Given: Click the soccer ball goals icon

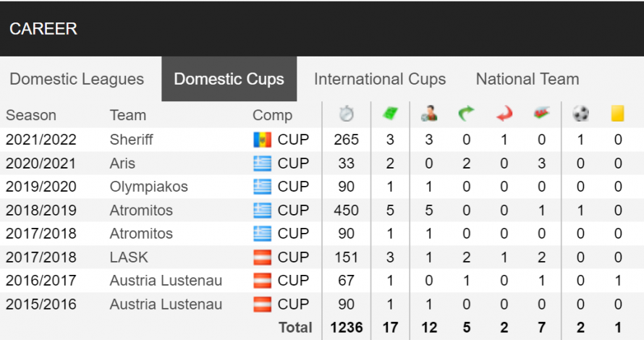Looking at the screenshot, I should (580, 114).
